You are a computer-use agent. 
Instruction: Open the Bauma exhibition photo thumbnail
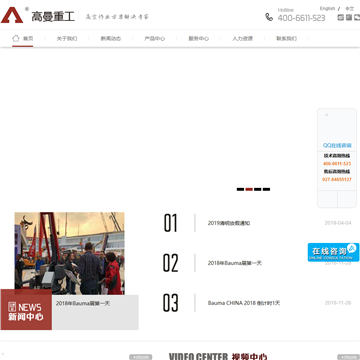click(69, 253)
